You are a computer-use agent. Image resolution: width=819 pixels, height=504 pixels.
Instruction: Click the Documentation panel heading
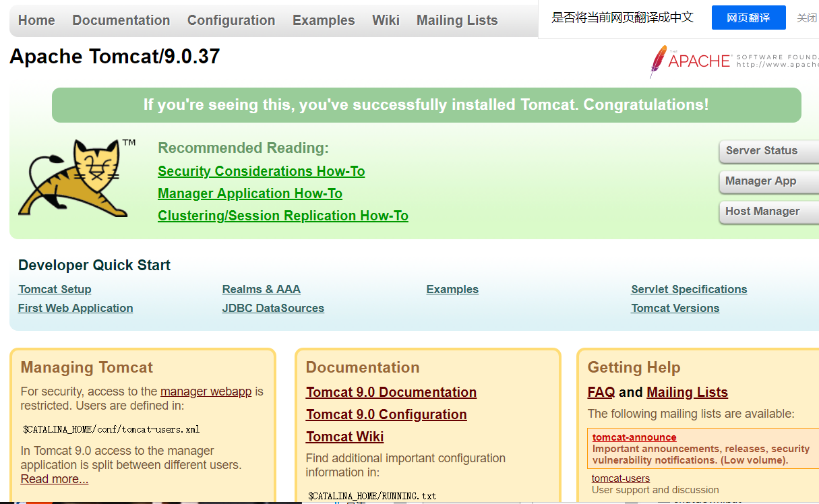(363, 367)
